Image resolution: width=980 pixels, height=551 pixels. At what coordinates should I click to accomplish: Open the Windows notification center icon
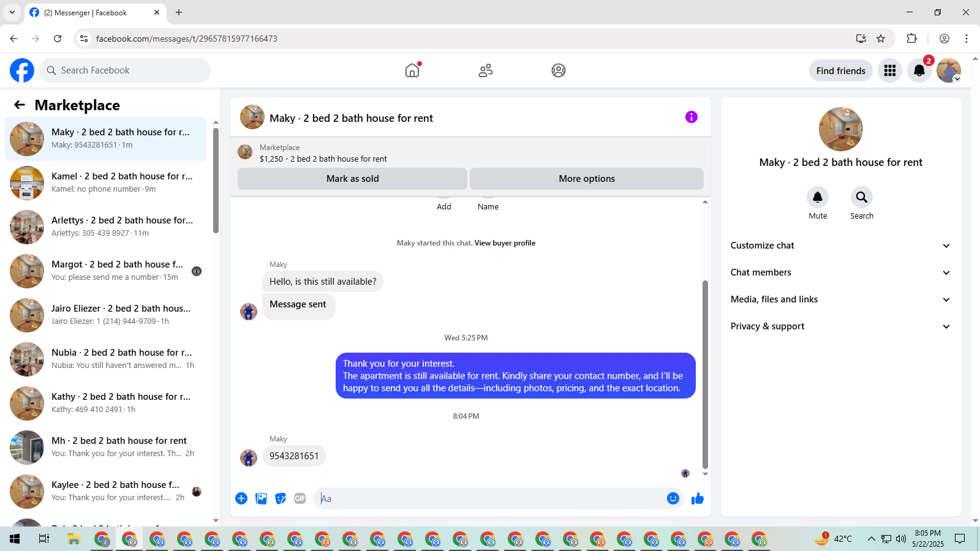[960, 539]
